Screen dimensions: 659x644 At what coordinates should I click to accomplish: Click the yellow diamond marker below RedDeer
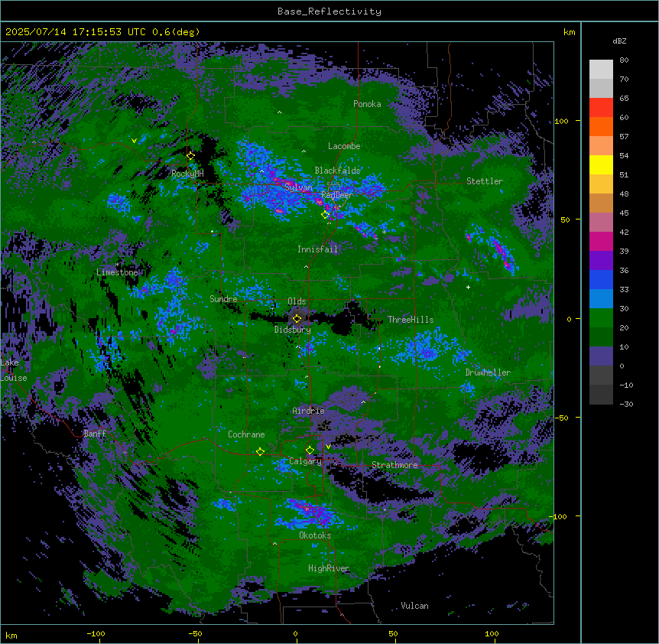point(326,215)
